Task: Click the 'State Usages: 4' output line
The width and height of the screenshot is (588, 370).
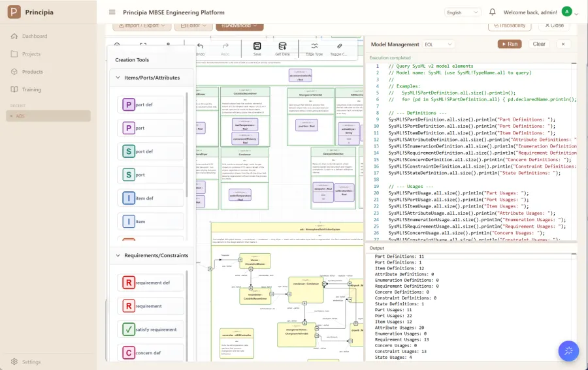Action: coord(393,357)
